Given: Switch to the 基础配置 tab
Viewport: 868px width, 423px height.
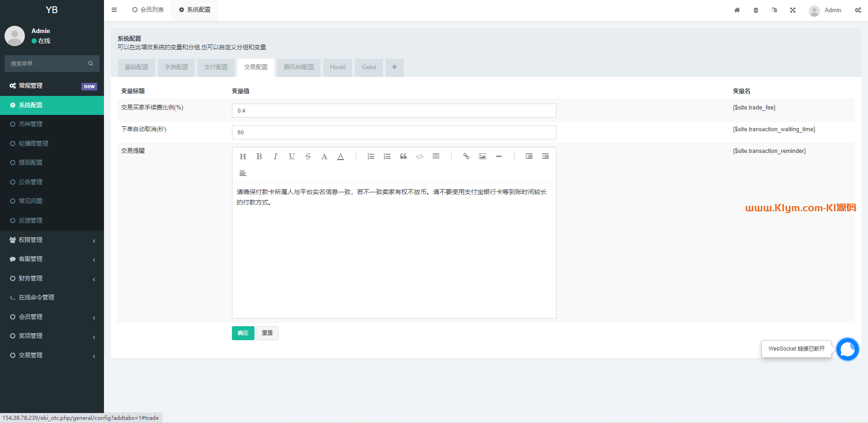Looking at the screenshot, I should (x=137, y=67).
